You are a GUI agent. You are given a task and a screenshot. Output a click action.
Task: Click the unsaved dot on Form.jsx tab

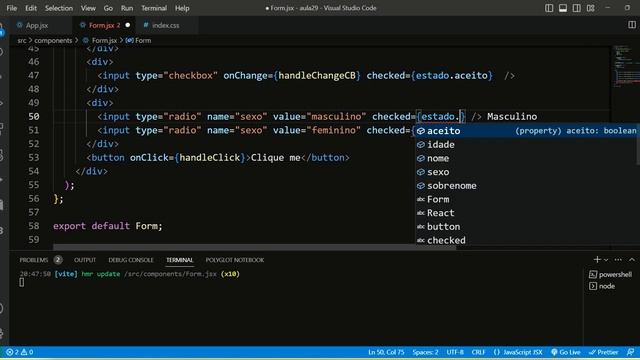pyautogui.click(x=128, y=25)
